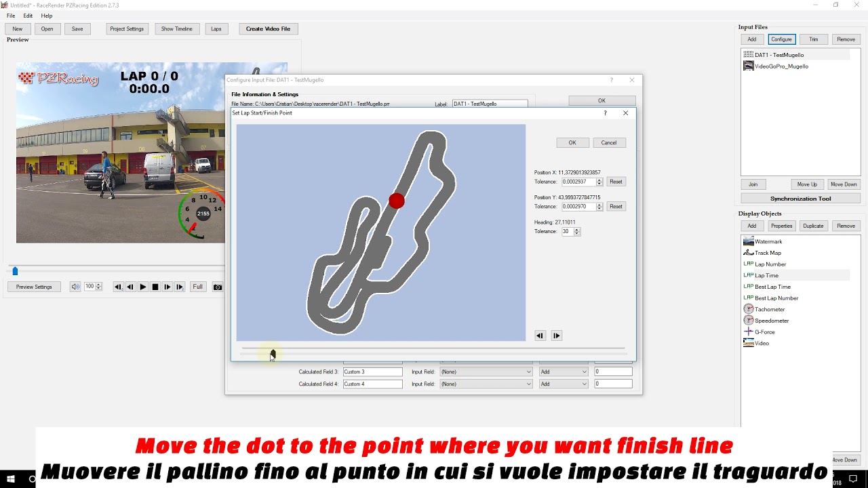Screen dimensions: 868x488
Task: Cancel the Set Lap Start/Finish dialog
Action: tap(609, 142)
